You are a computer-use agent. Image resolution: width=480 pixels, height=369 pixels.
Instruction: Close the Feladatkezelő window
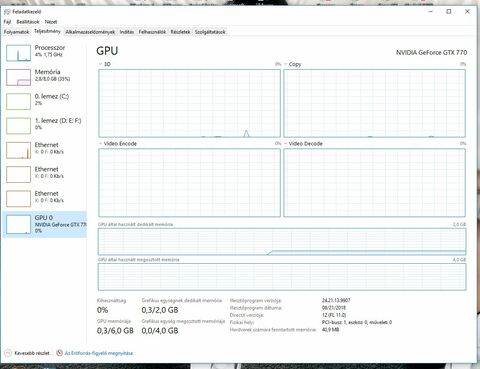(467, 11)
